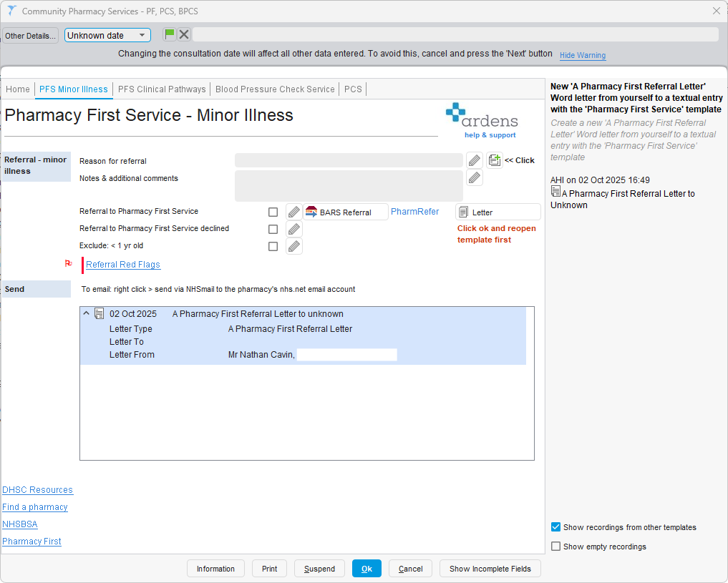The image size is (728, 583).
Task: Click document icon beside 'A Pharmacy First Referral Letter to Unknown'
Action: pyautogui.click(x=555, y=191)
